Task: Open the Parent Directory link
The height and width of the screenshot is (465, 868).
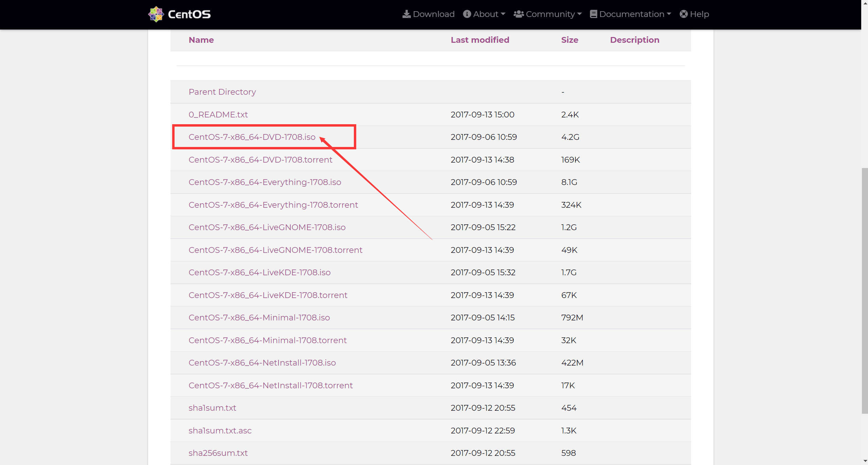Action: click(x=222, y=92)
